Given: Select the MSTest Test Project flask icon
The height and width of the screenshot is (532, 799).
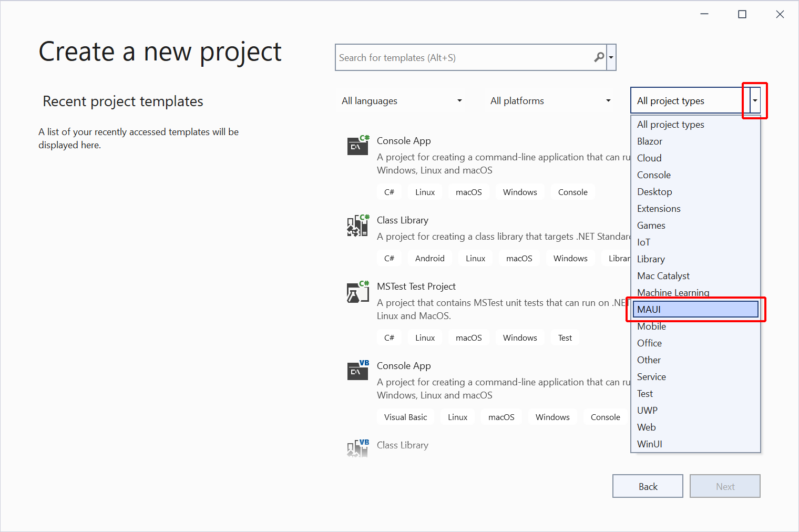Looking at the screenshot, I should tap(358, 292).
